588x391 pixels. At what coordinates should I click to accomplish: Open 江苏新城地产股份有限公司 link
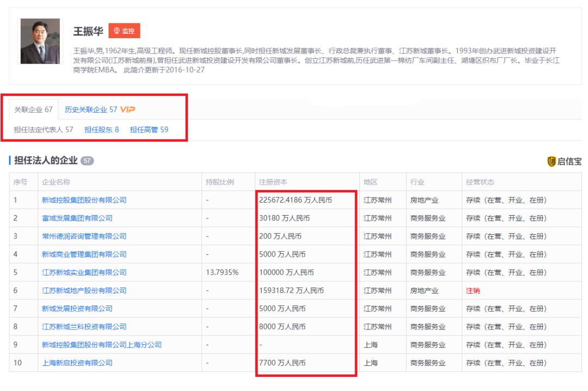pos(84,291)
